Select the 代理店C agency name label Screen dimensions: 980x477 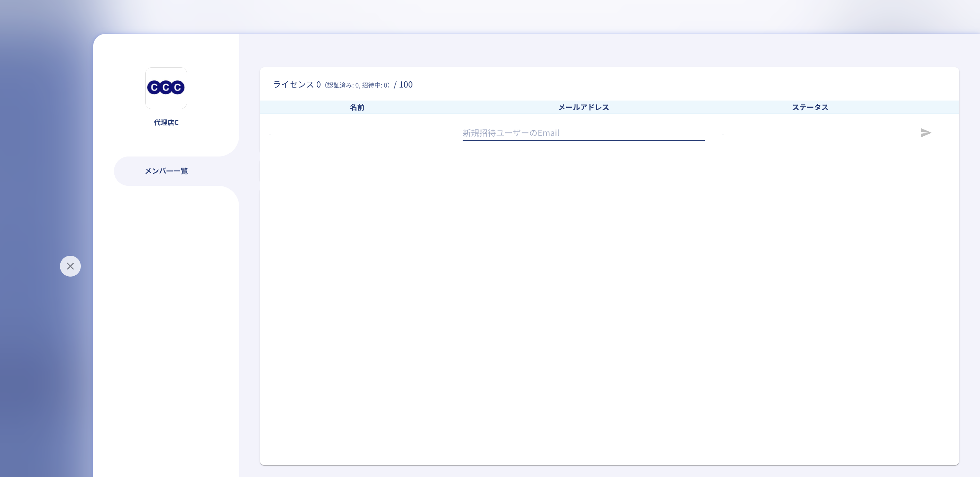coord(166,122)
